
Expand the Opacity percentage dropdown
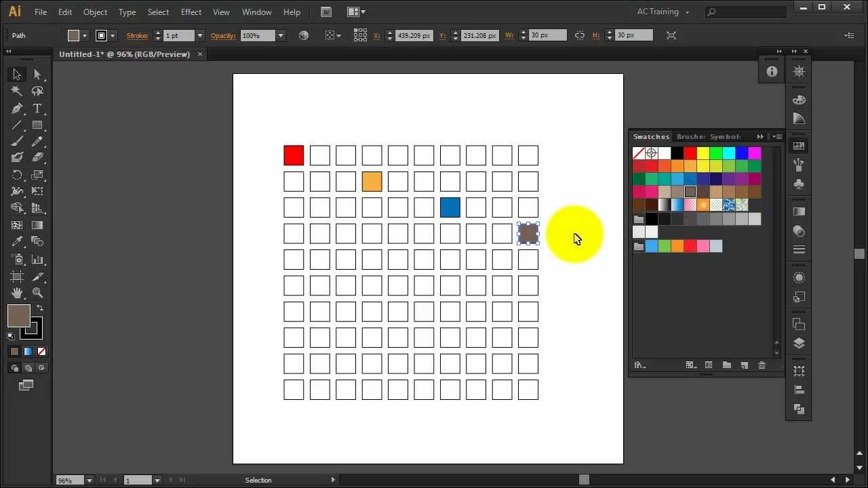pyautogui.click(x=280, y=35)
